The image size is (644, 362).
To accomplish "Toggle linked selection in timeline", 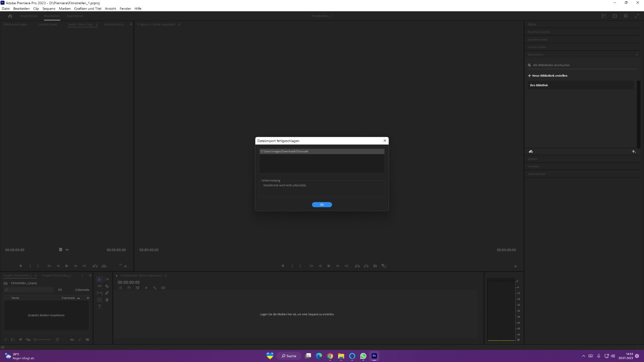I will point(137,288).
